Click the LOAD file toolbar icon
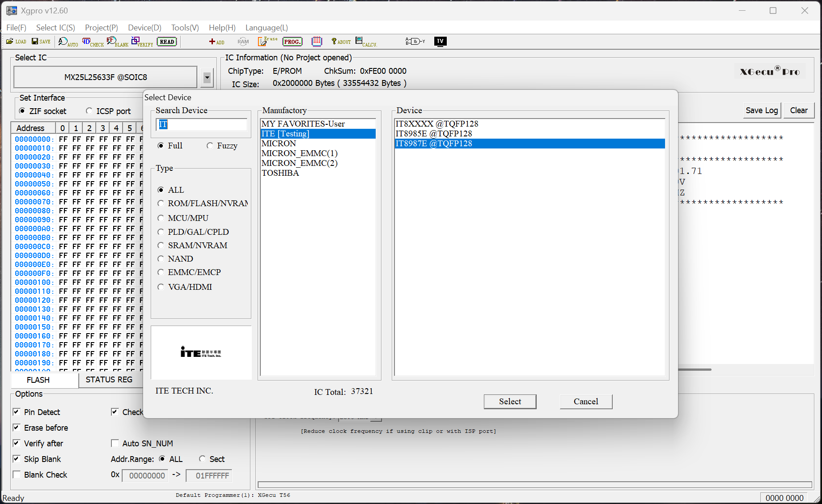Screen dimensions: 822x504 tap(16, 42)
